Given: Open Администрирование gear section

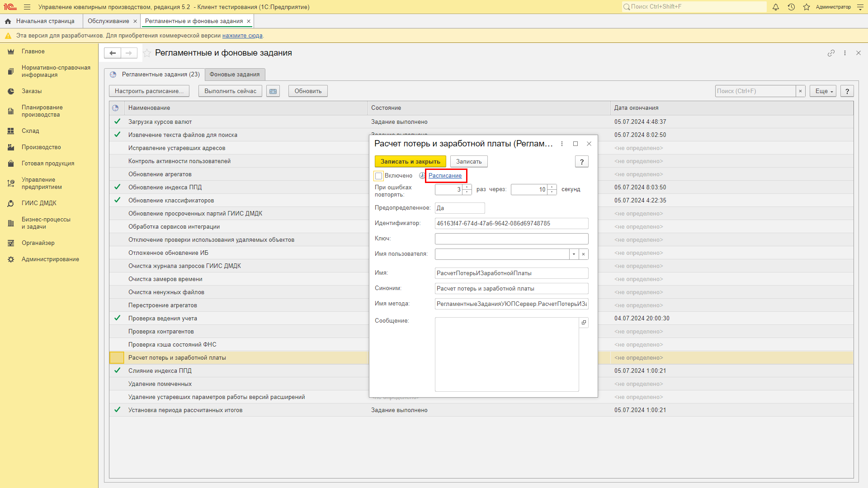Looking at the screenshot, I should click(x=11, y=259).
